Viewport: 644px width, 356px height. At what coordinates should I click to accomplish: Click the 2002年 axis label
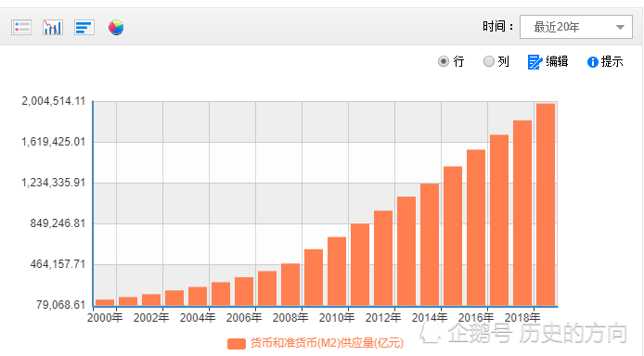pos(151,318)
